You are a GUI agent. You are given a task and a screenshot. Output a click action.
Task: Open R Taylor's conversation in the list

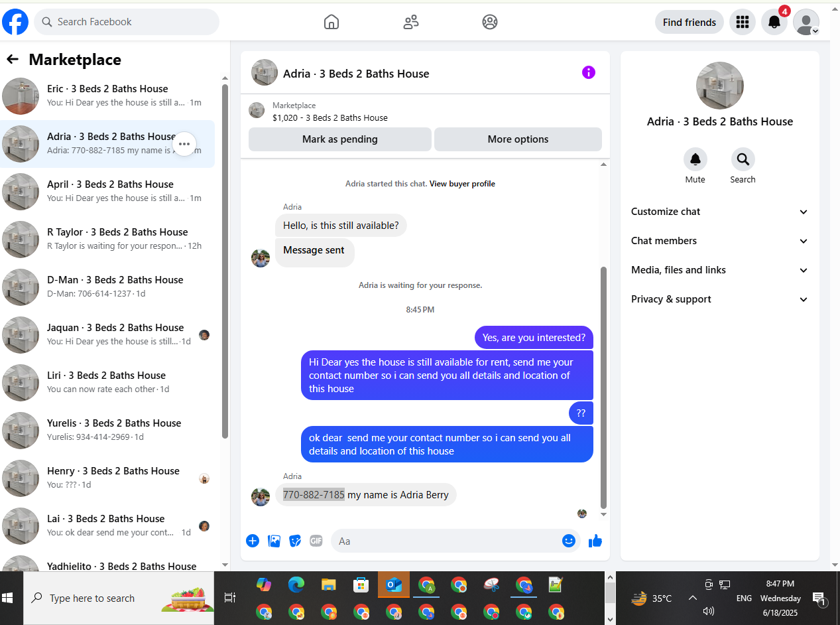(x=108, y=240)
